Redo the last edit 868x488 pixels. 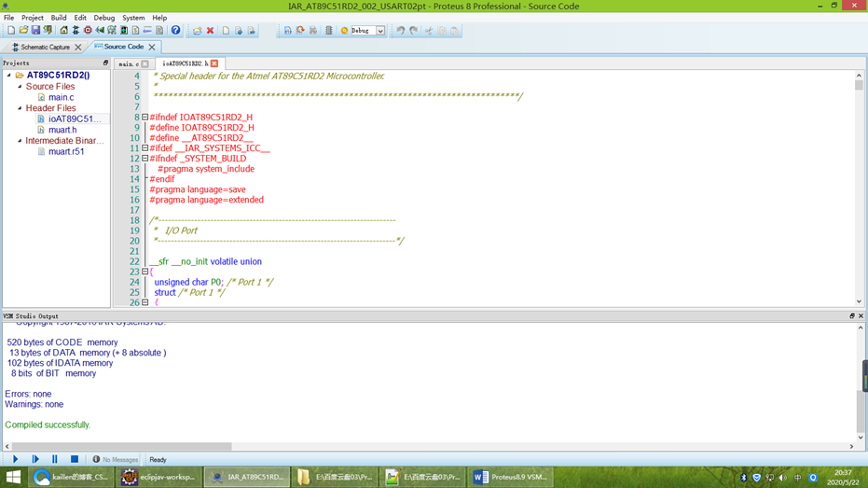414,31
